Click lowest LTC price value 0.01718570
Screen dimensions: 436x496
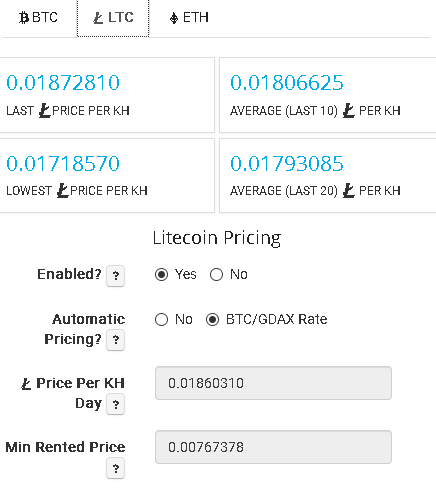tap(63, 163)
